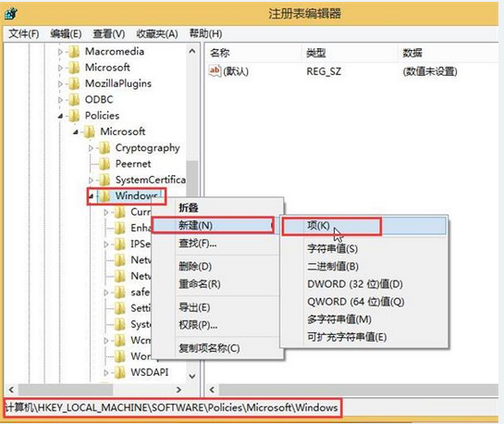Collapse the Windows key node
Viewport: 504px width, 424px height.
click(x=92, y=196)
